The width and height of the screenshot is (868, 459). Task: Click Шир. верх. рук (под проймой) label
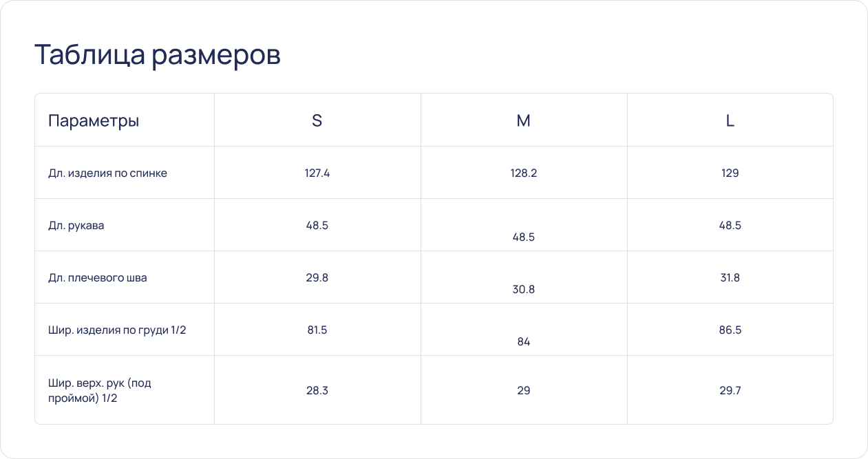(x=100, y=390)
